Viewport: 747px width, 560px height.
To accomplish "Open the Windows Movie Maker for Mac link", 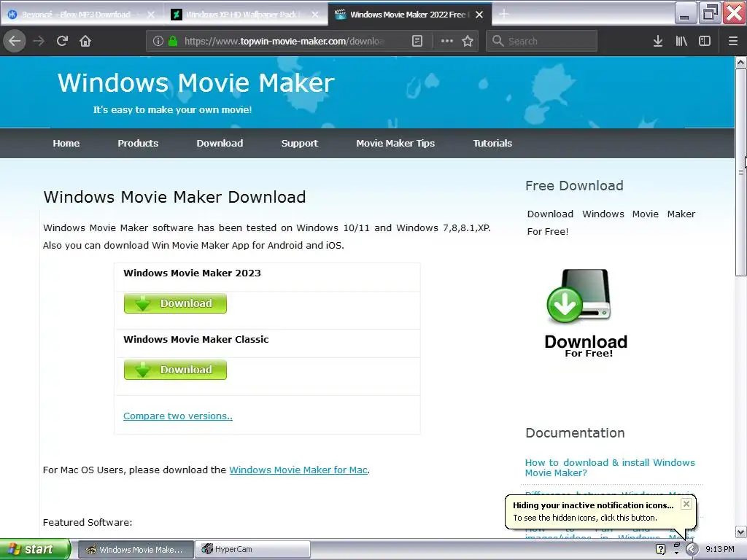I will [x=298, y=470].
